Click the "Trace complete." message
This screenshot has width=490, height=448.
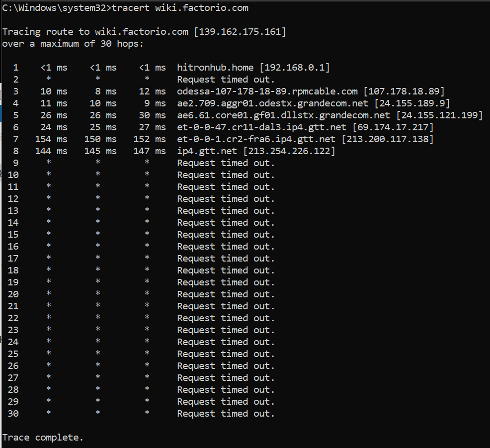coord(43,438)
